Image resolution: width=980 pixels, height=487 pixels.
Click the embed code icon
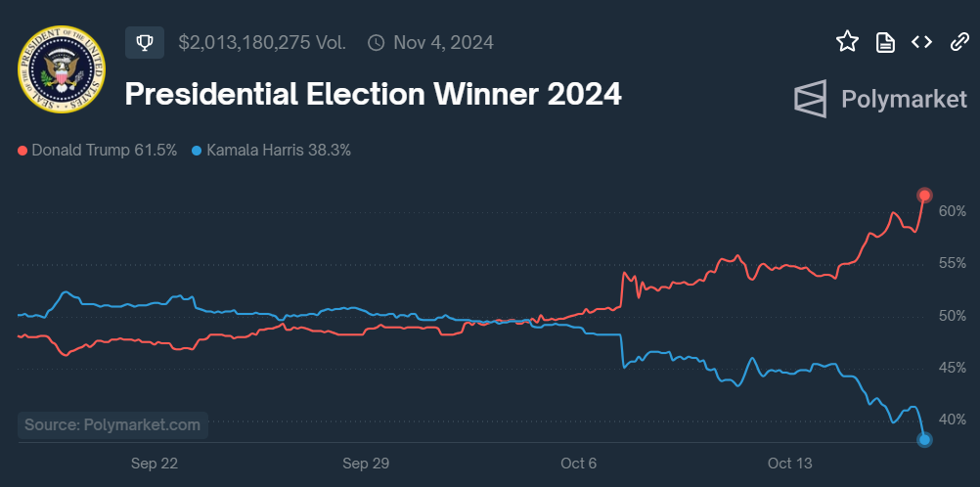(x=921, y=41)
